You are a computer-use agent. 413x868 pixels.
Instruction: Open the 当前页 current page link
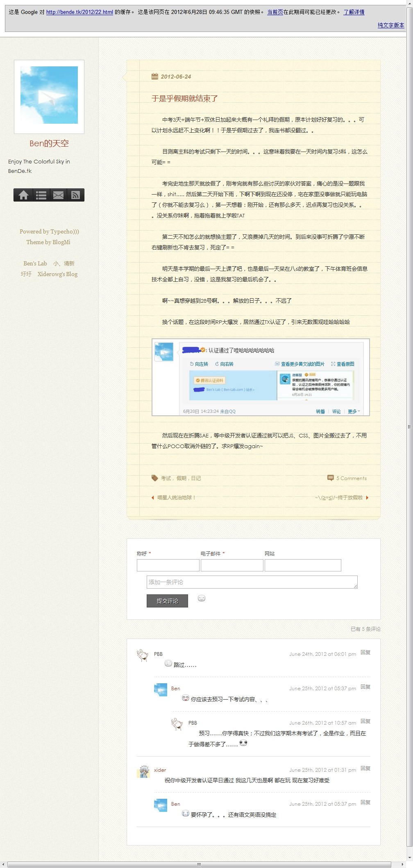pos(275,12)
